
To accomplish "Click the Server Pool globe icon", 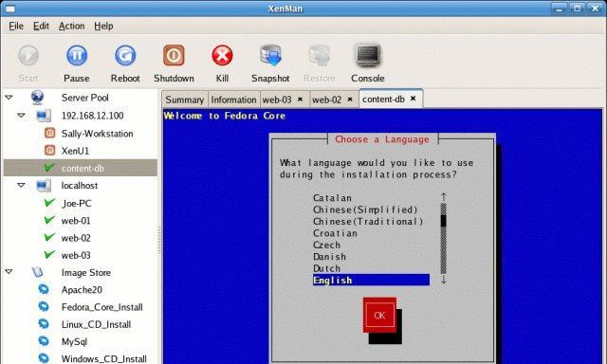I will (37, 98).
